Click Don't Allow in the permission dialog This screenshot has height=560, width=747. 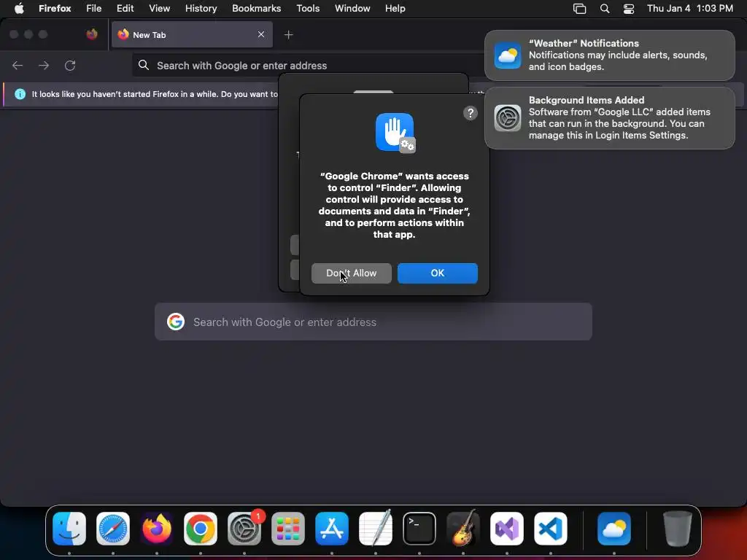coord(352,273)
